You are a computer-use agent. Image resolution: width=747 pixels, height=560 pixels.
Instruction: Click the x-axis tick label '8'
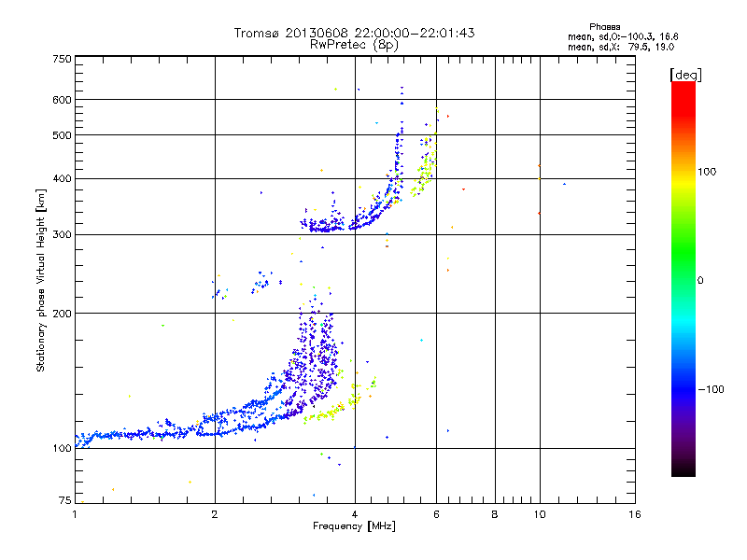pos(495,514)
